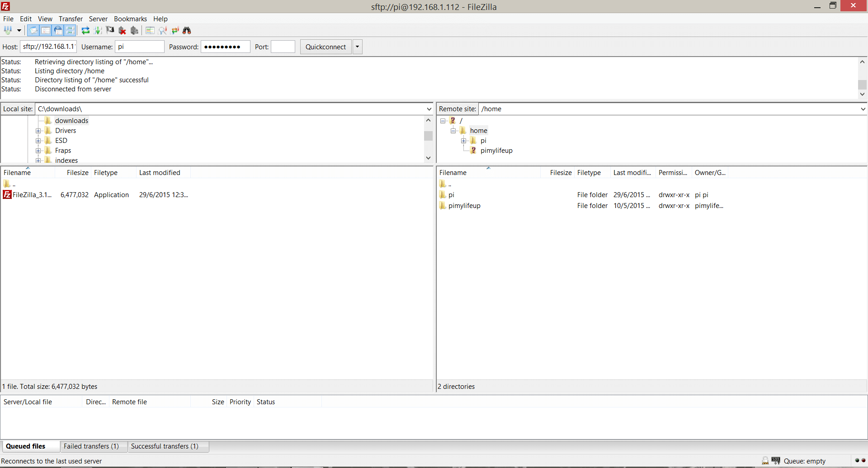
Task: Click the encryption lock status icon
Action: coord(765,461)
